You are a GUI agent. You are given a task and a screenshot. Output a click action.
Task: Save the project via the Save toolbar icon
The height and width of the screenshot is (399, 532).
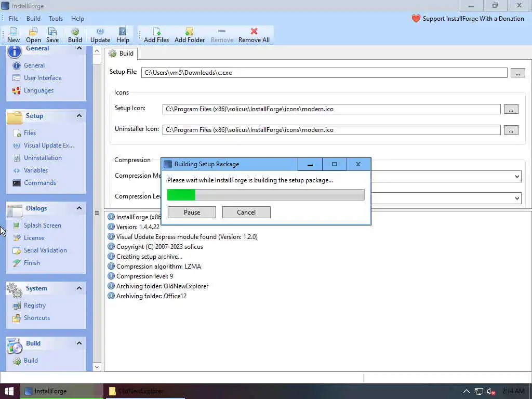pyautogui.click(x=52, y=35)
